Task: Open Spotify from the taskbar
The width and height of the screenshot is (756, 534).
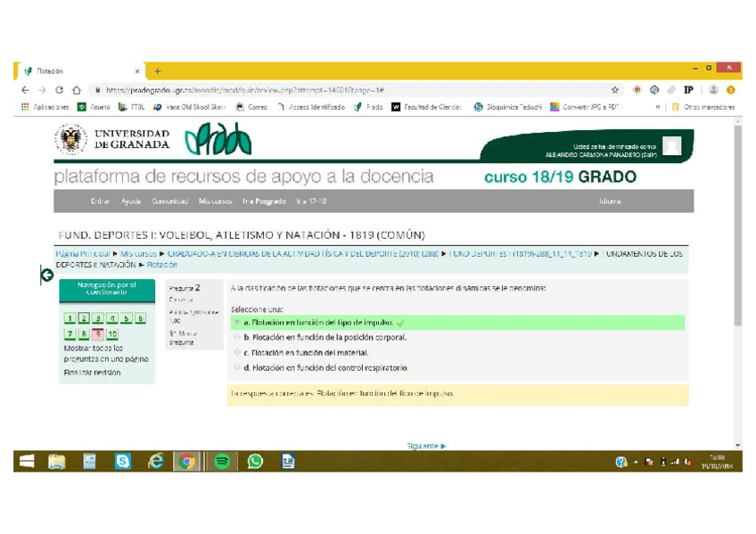Action: tap(221, 461)
